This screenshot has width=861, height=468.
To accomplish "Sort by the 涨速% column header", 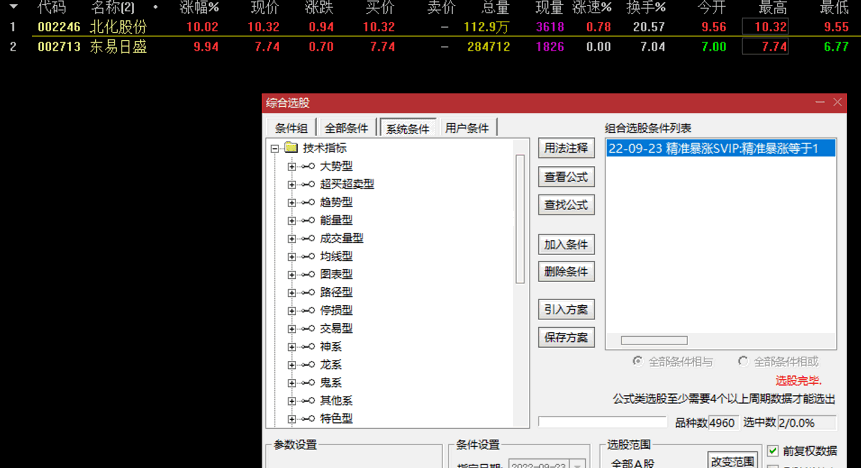I will coord(591,8).
